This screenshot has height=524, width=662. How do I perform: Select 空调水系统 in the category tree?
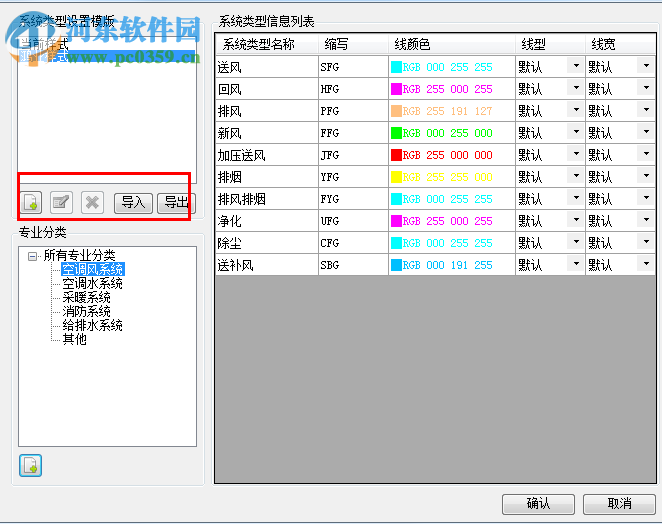coord(92,283)
